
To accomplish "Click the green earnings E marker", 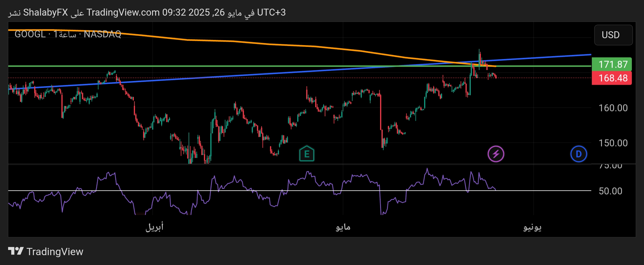I will tap(307, 154).
